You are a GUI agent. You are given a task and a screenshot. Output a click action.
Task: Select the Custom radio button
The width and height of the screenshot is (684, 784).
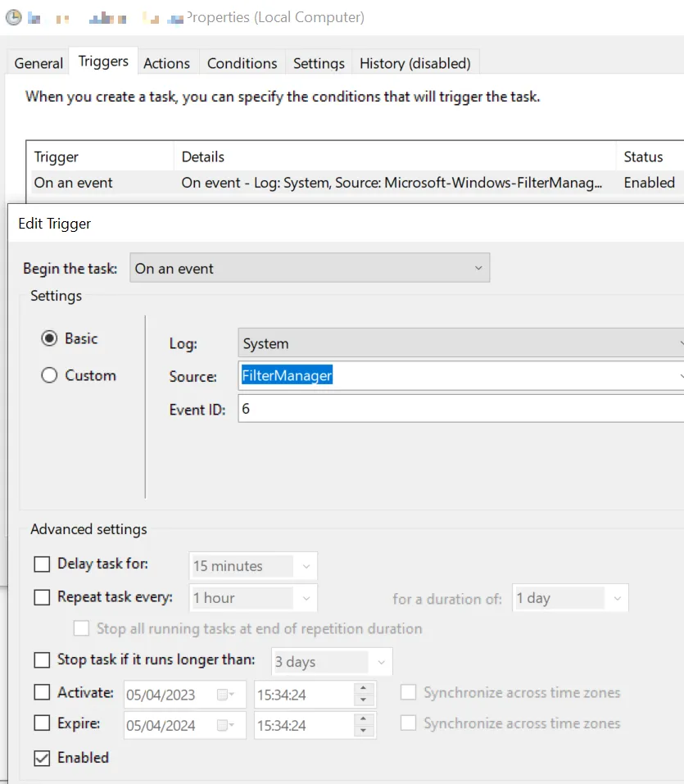(49, 375)
